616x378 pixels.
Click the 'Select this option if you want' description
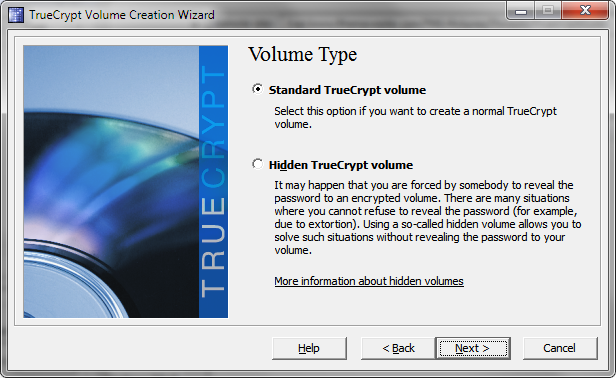click(x=415, y=117)
